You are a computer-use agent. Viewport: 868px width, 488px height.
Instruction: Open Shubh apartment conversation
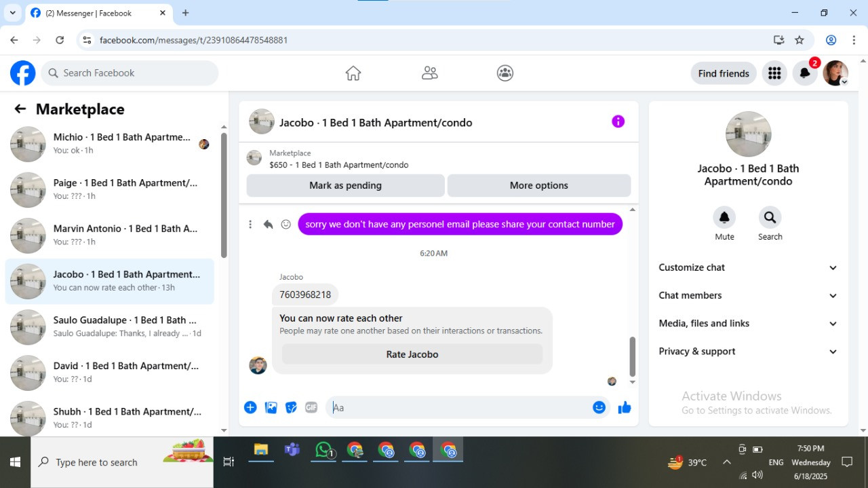pos(110,418)
